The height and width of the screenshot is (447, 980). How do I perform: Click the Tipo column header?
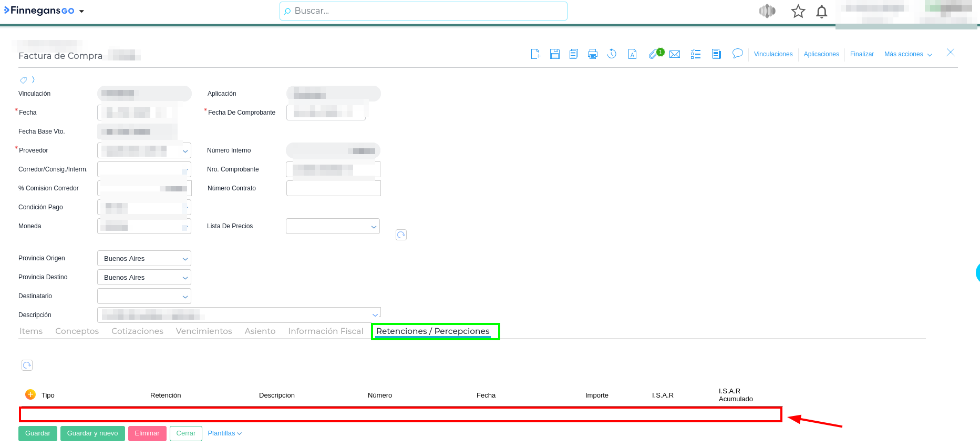[x=48, y=395]
